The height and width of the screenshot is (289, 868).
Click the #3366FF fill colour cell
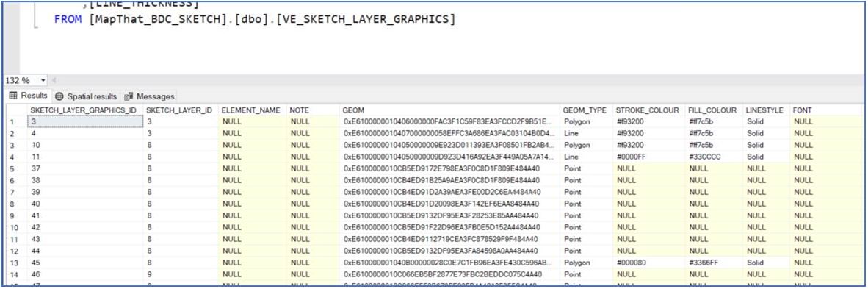[714, 263]
